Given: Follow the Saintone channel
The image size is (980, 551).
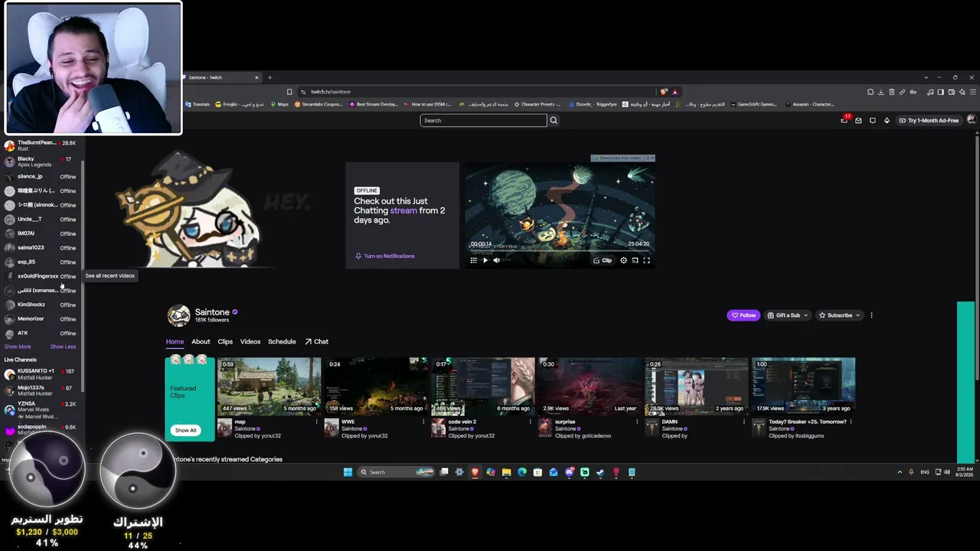Looking at the screenshot, I should [x=743, y=315].
